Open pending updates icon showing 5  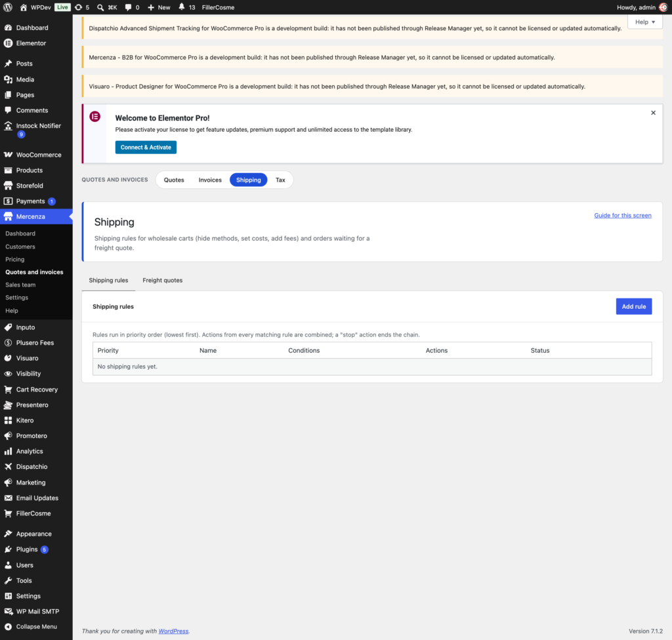click(x=79, y=7)
